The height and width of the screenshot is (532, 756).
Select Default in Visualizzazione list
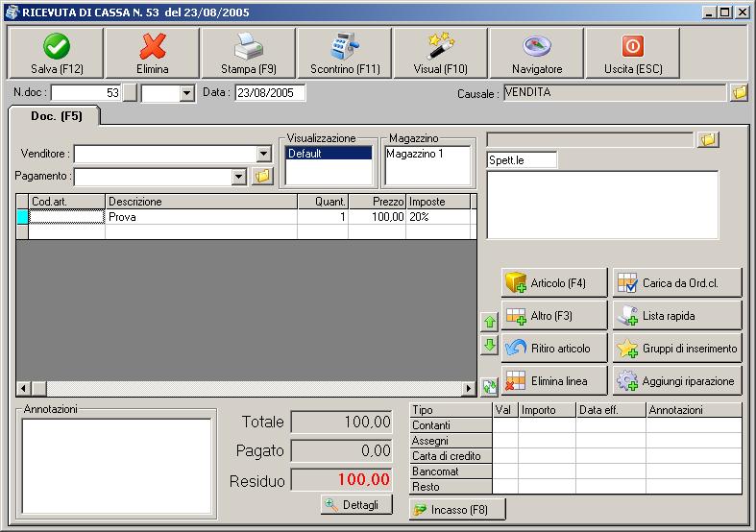tap(329, 154)
